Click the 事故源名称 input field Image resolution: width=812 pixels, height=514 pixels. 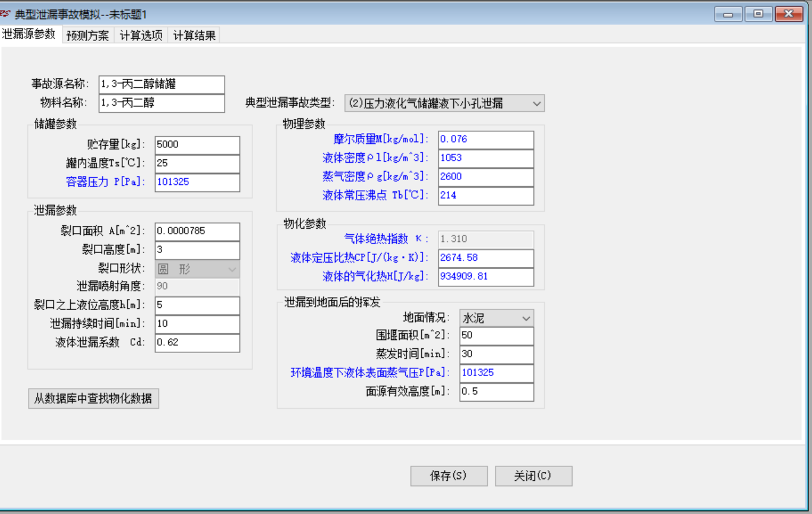tap(162, 84)
